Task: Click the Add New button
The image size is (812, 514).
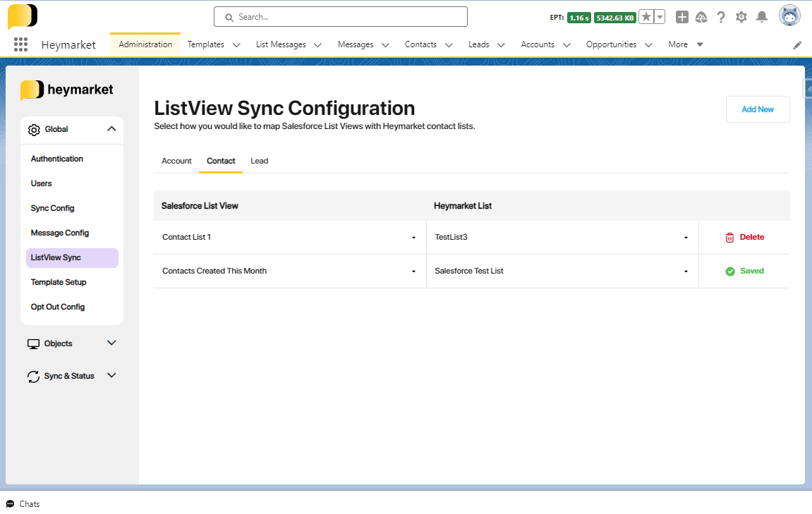Action: click(758, 109)
